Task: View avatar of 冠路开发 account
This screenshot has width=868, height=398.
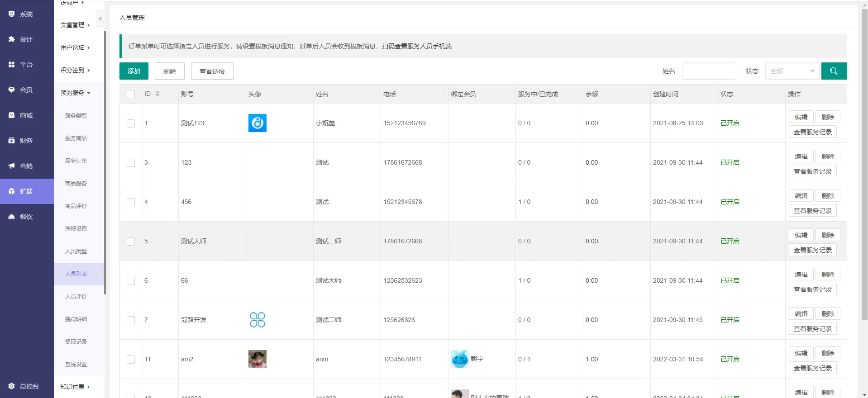Action: click(x=258, y=320)
